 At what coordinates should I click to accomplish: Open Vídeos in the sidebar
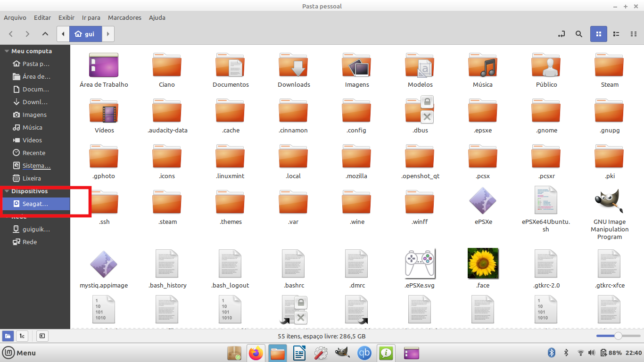click(x=35, y=140)
